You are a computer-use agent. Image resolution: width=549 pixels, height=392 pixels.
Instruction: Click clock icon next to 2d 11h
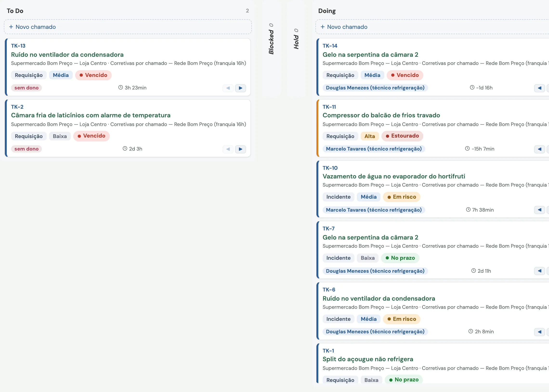tap(473, 271)
